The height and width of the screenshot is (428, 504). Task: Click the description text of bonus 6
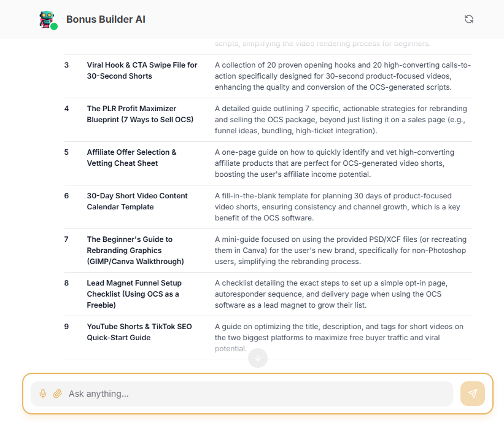339,207
